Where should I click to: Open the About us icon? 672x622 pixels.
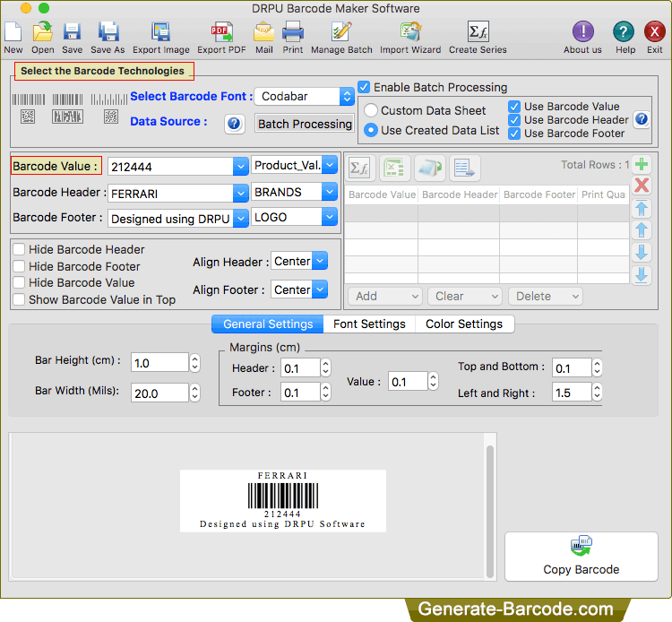click(x=583, y=31)
